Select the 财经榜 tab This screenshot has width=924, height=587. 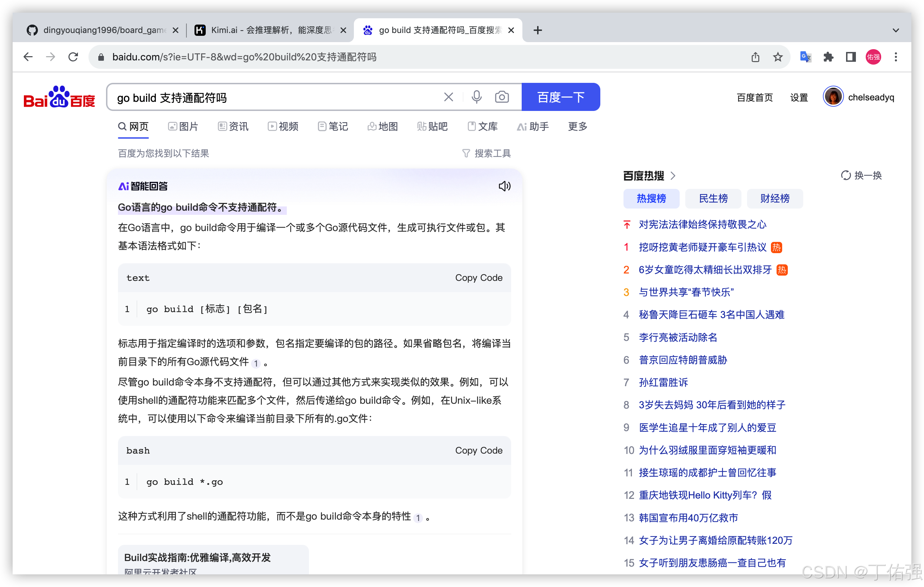point(775,198)
